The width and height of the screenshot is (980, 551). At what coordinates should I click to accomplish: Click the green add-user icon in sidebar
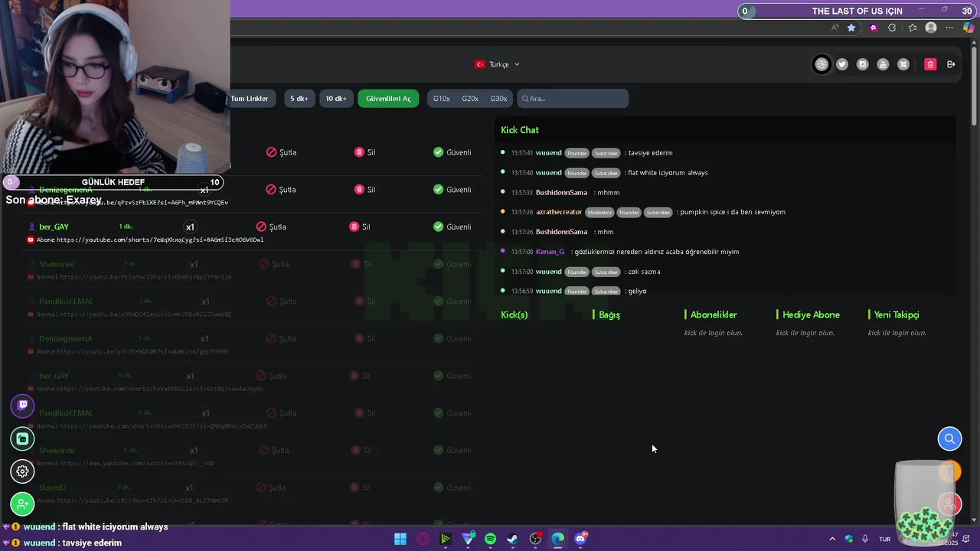(x=22, y=504)
